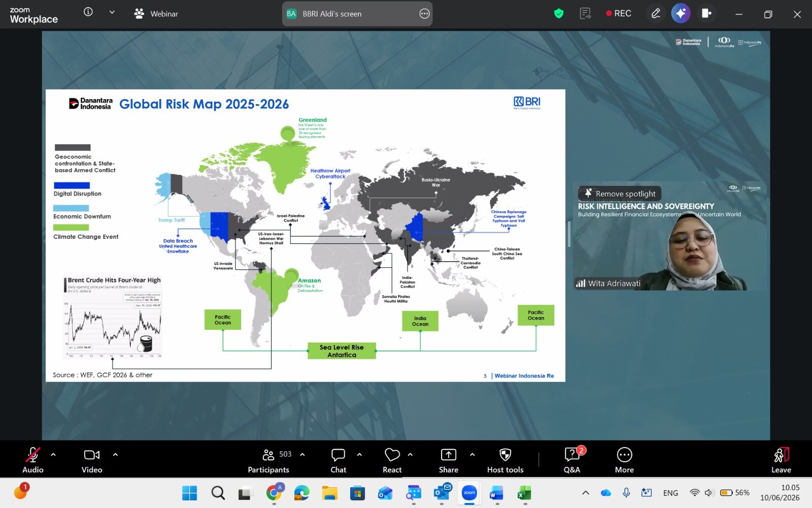812x508 pixels.
Task: Open Microsoft Word from the taskbar
Action: pos(496,493)
